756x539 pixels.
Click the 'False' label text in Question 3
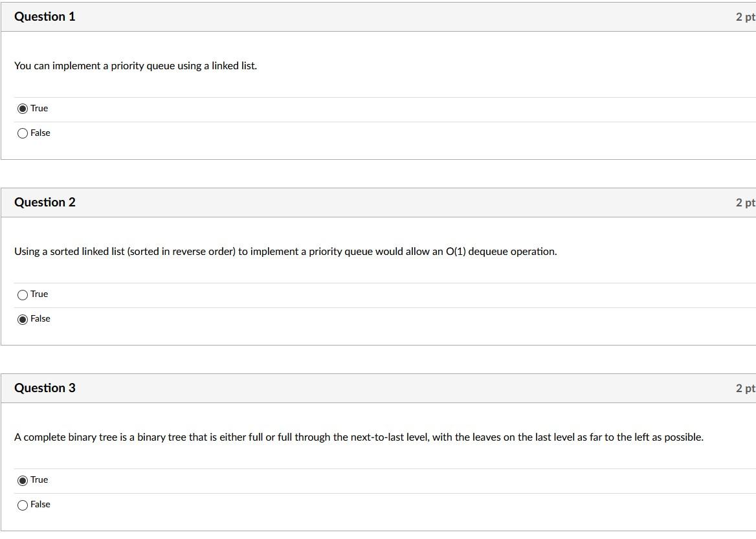tap(40, 504)
